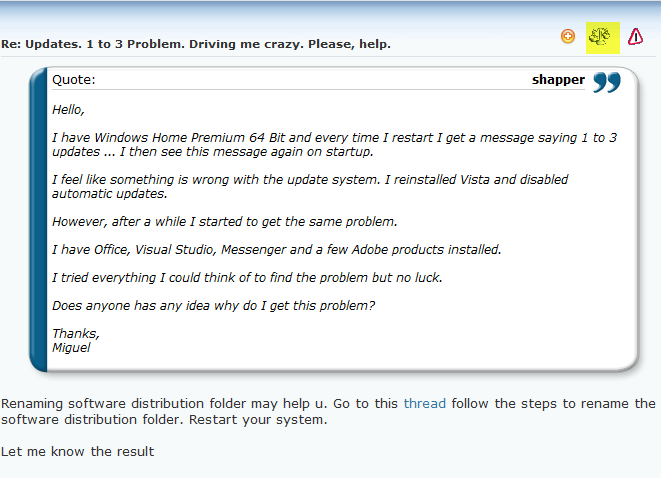Click the sentence about reinstalling Vista
The width and height of the screenshot is (661, 478).
click(310, 186)
